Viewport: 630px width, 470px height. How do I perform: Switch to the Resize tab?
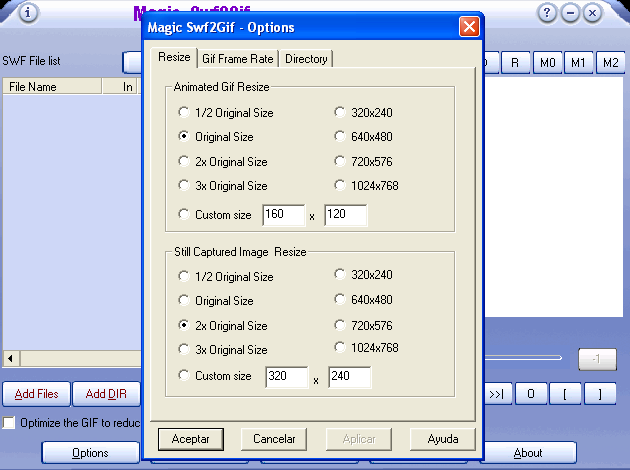click(x=174, y=57)
